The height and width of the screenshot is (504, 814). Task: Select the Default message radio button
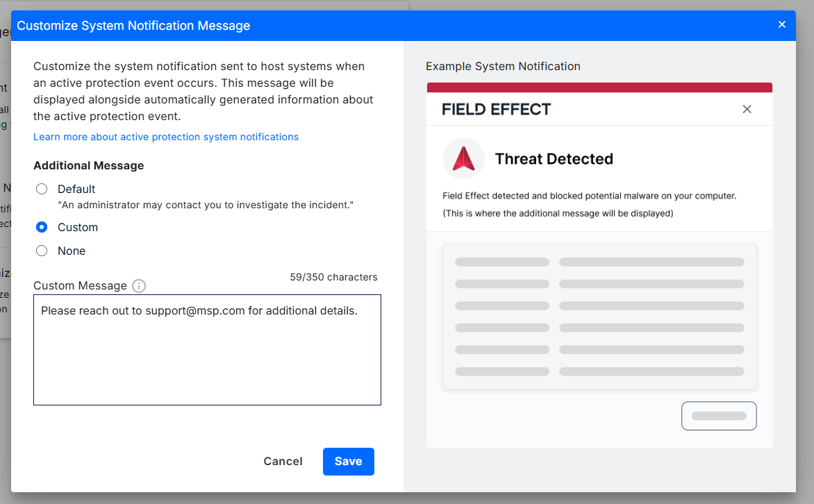point(42,189)
